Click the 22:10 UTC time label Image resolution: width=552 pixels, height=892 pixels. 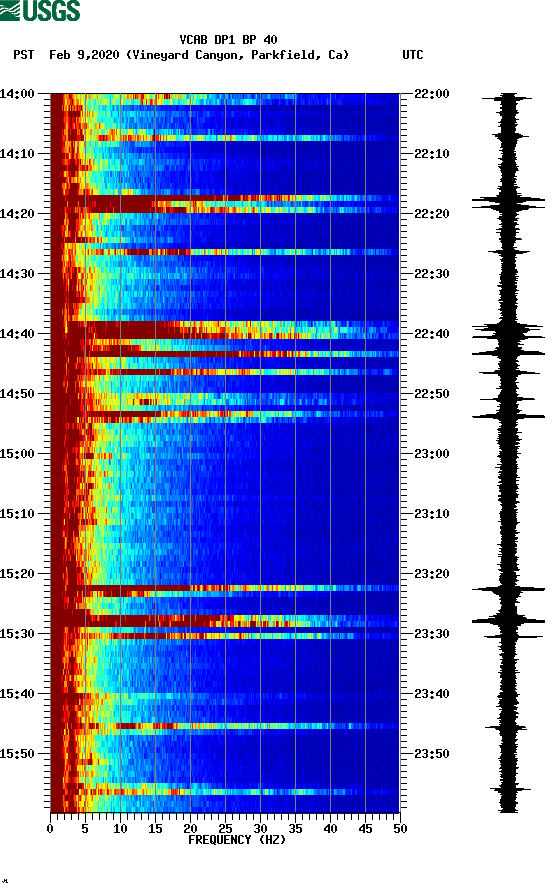tap(432, 154)
